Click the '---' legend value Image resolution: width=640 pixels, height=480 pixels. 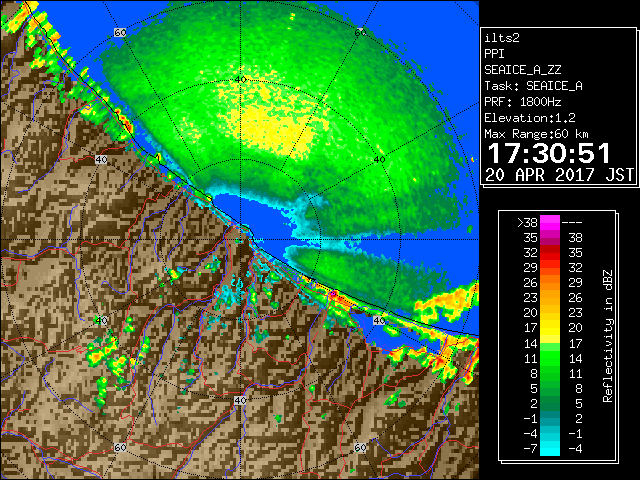(572, 223)
